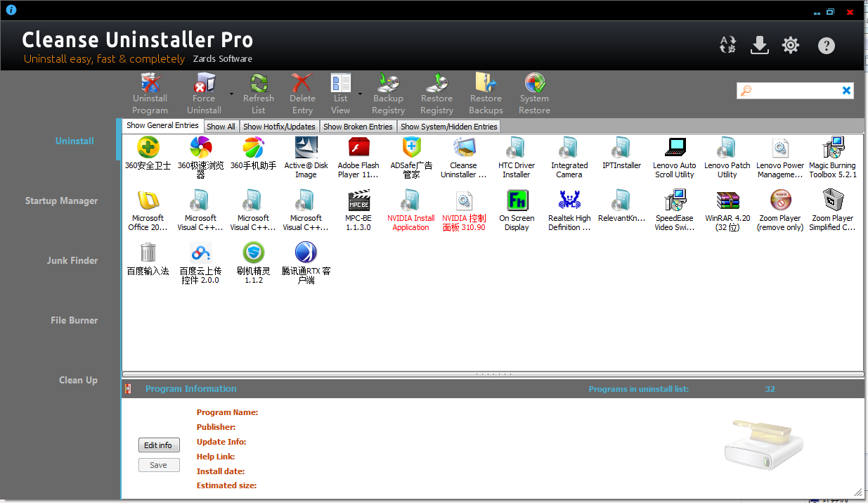Viewport: 868px width, 503px height.
Task: Select the On Screen Display entry
Action: pyautogui.click(x=517, y=210)
